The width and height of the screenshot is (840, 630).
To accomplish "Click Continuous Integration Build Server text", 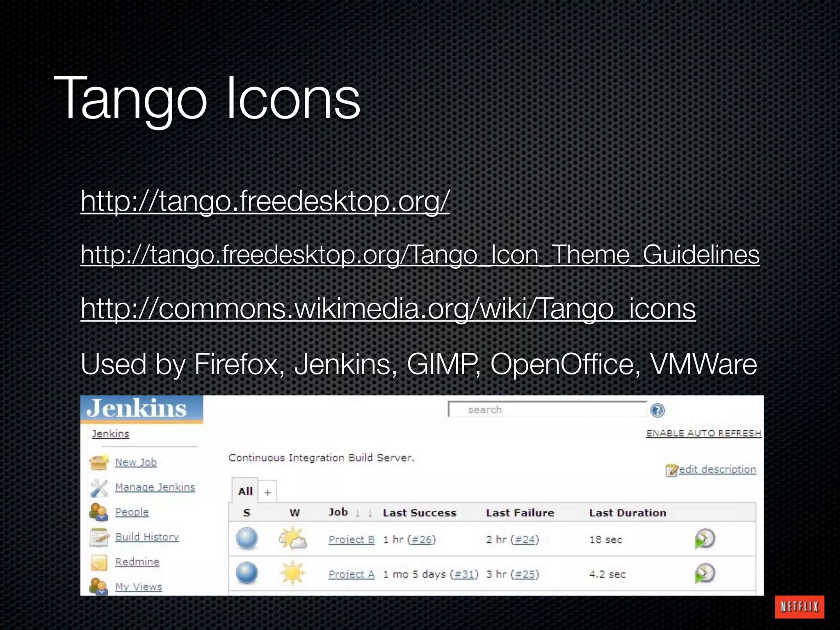I will click(x=321, y=458).
